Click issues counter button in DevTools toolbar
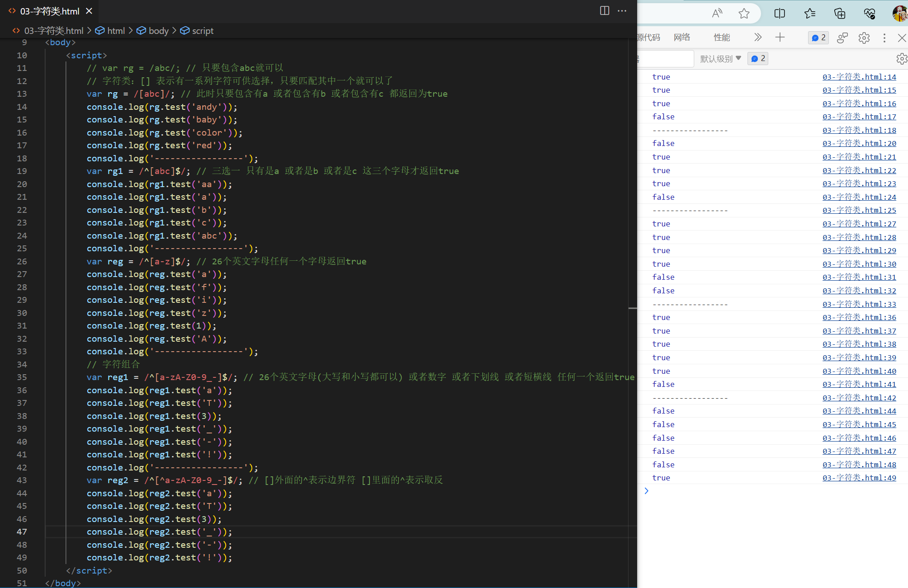The width and height of the screenshot is (908, 588). pyautogui.click(x=818, y=38)
